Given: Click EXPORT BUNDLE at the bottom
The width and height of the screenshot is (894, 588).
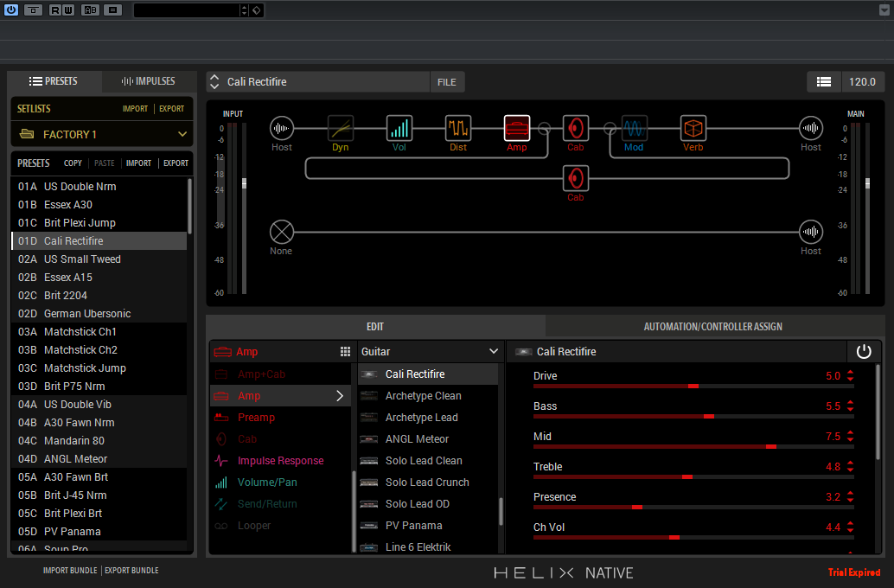Looking at the screenshot, I should tap(131, 571).
